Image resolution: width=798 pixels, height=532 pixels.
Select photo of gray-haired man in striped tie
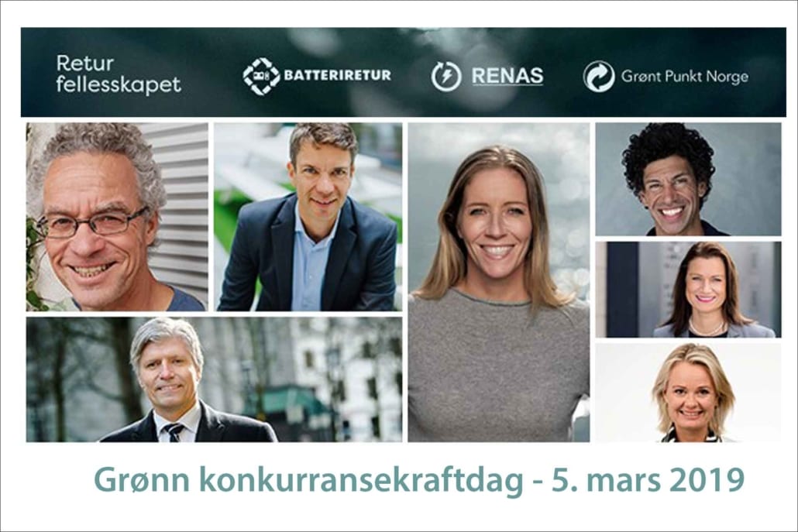click(x=214, y=379)
